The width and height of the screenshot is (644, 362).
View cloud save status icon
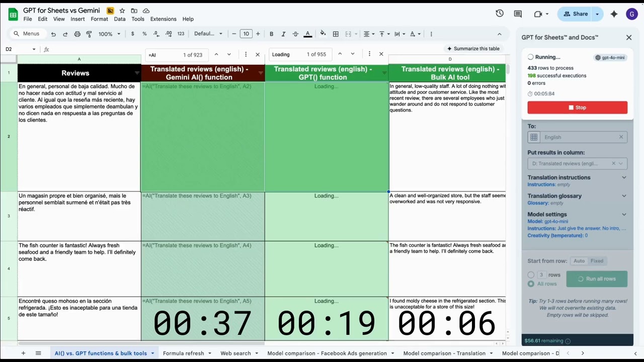146,11
